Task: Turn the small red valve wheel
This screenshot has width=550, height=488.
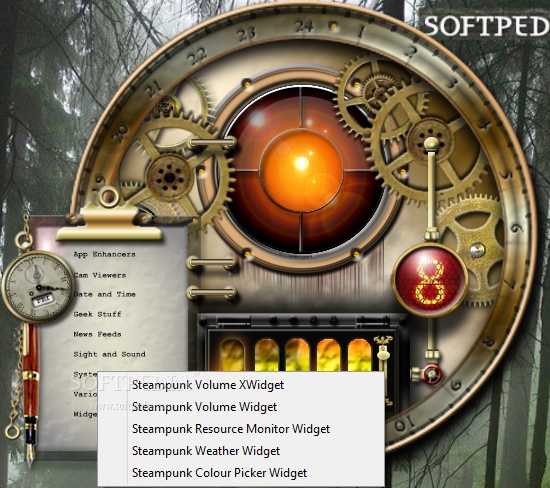Action: pos(431,374)
